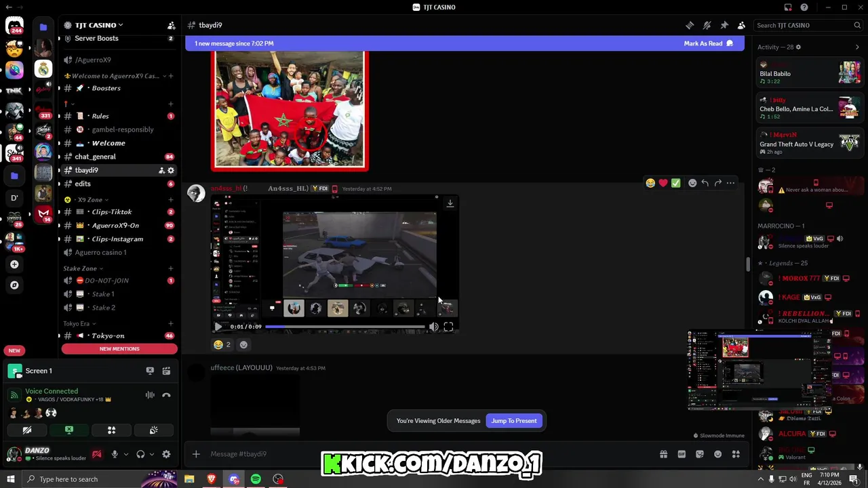Select the chat_general channel
The height and width of the screenshot is (488, 868).
pos(119,157)
